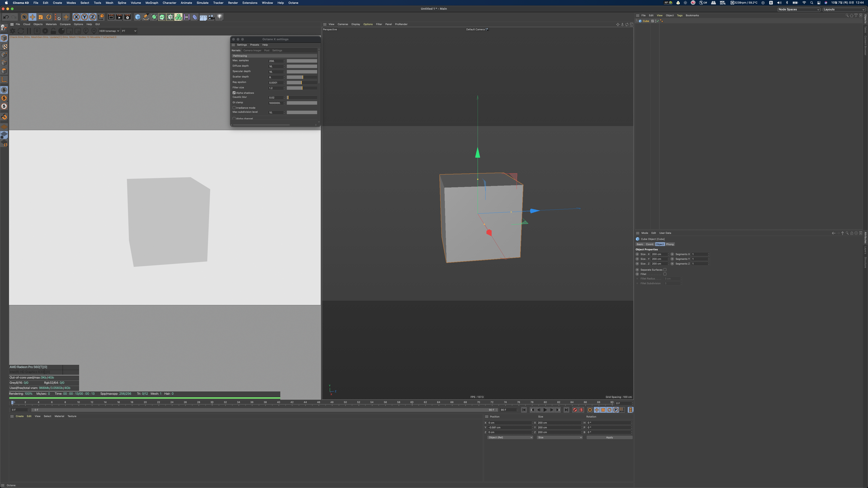Toggle the Y axis lock
868x488 pixels.
pyautogui.click(x=85, y=17)
